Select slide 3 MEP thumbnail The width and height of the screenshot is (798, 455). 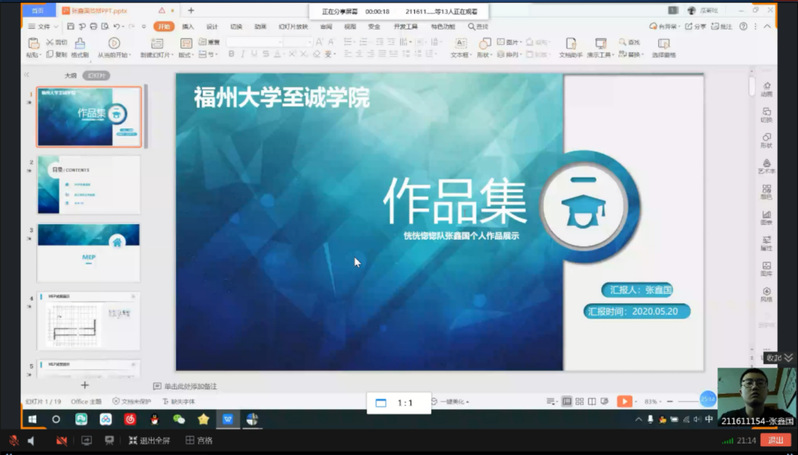(x=89, y=253)
